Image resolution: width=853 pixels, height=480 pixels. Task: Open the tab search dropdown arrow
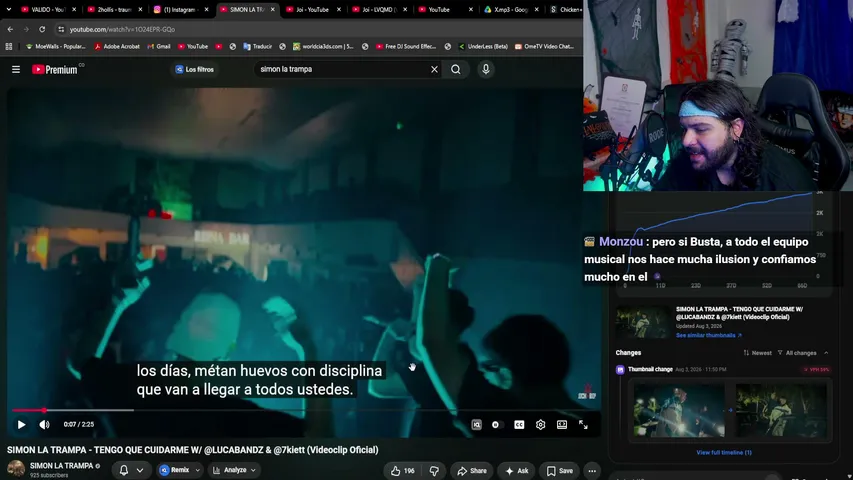click(9, 9)
